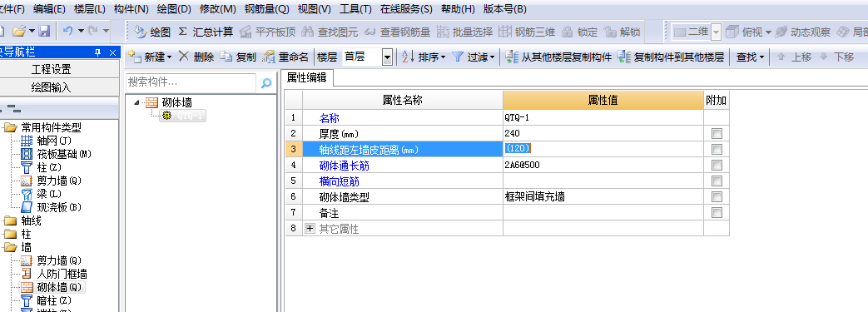Click the 搜索构件 search field
This screenshot has width=868, height=312.
(x=191, y=83)
